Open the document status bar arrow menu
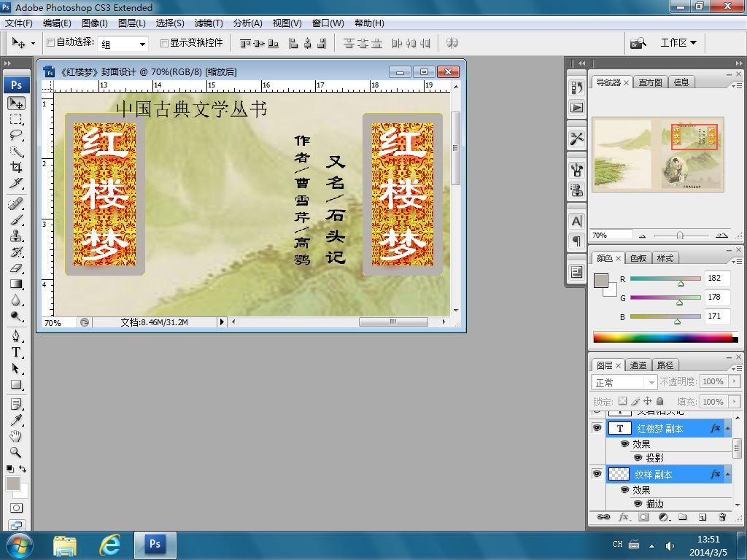The height and width of the screenshot is (560, 747). click(222, 322)
